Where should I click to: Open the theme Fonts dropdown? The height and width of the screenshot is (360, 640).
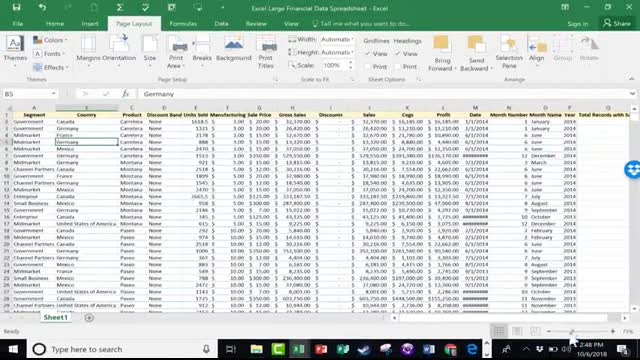49,53
